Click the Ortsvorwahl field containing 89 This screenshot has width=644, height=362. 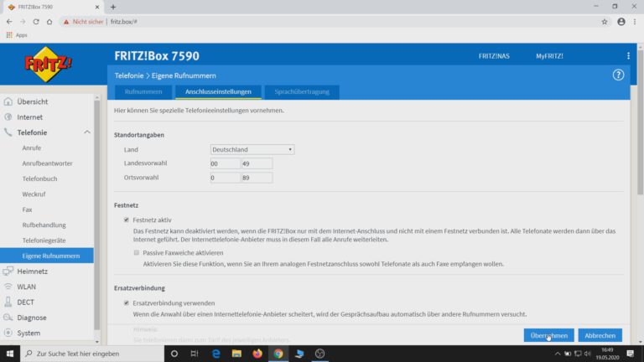[x=256, y=178]
